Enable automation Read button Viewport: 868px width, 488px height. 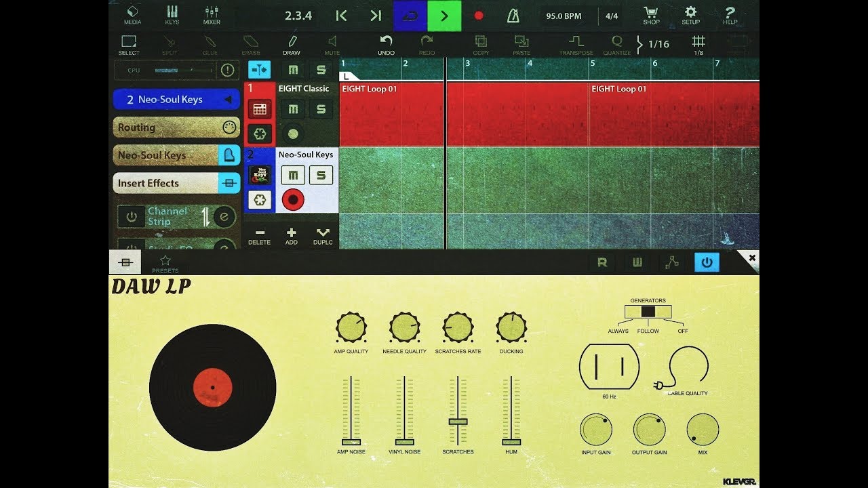point(601,263)
